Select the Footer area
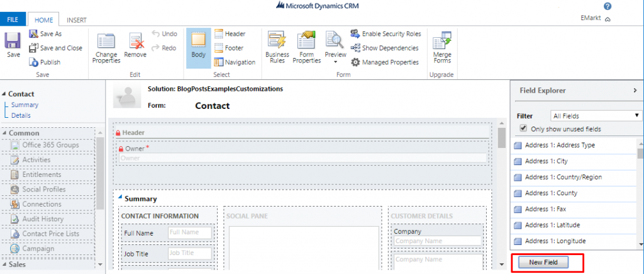 [229, 48]
